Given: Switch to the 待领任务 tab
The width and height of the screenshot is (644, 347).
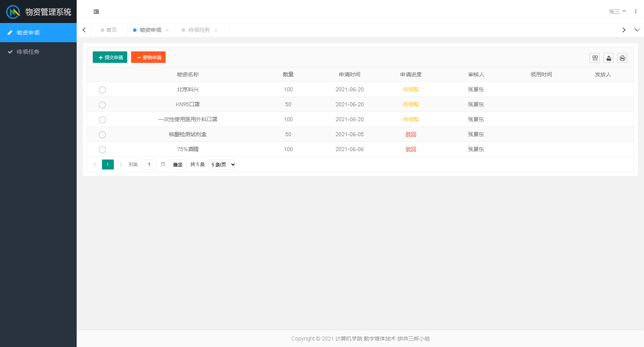Looking at the screenshot, I should [200, 30].
